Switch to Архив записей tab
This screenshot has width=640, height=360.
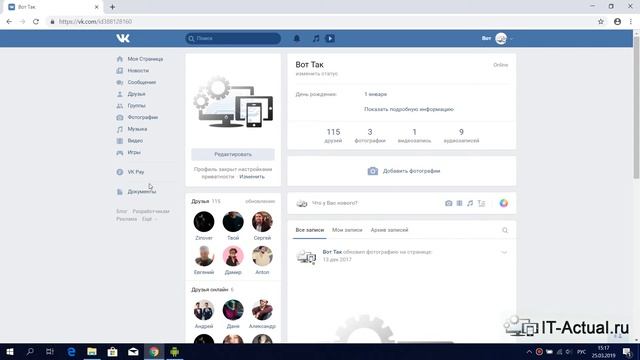(x=389, y=230)
